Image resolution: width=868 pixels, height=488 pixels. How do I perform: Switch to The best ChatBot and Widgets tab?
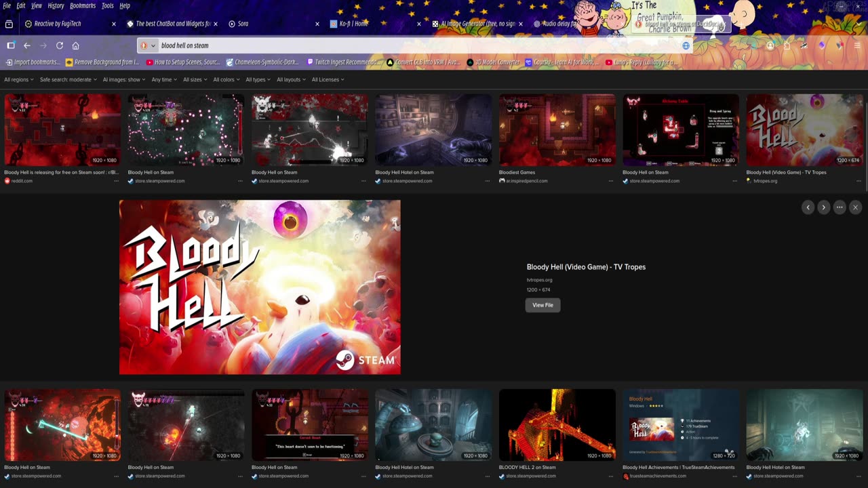click(x=173, y=24)
